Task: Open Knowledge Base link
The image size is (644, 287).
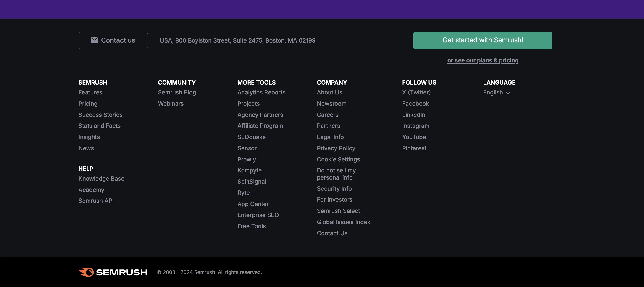Action: [x=101, y=179]
